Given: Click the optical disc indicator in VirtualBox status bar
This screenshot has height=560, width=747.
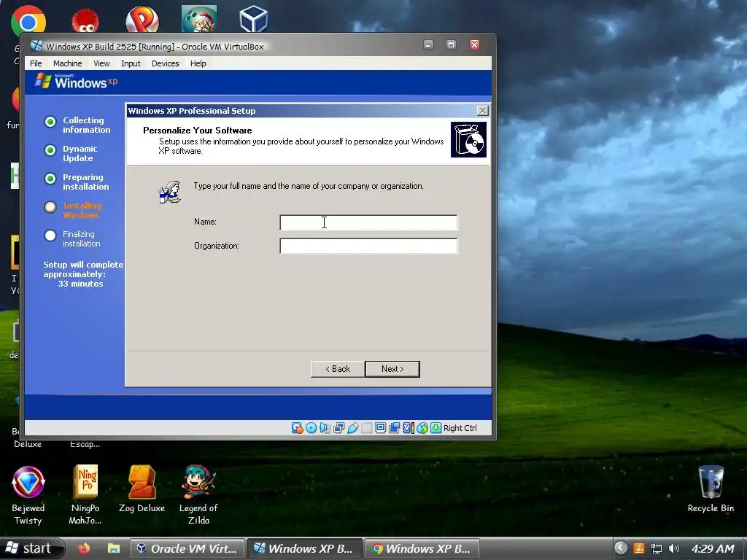Looking at the screenshot, I should point(311,428).
